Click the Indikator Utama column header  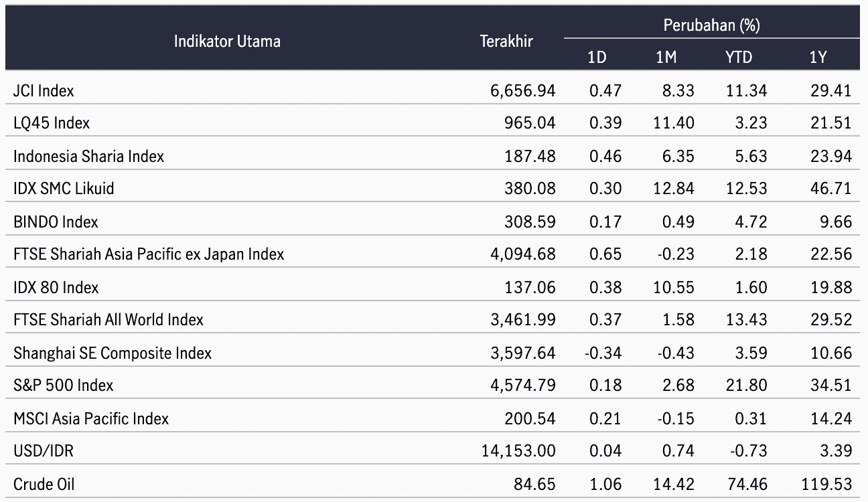point(227,41)
